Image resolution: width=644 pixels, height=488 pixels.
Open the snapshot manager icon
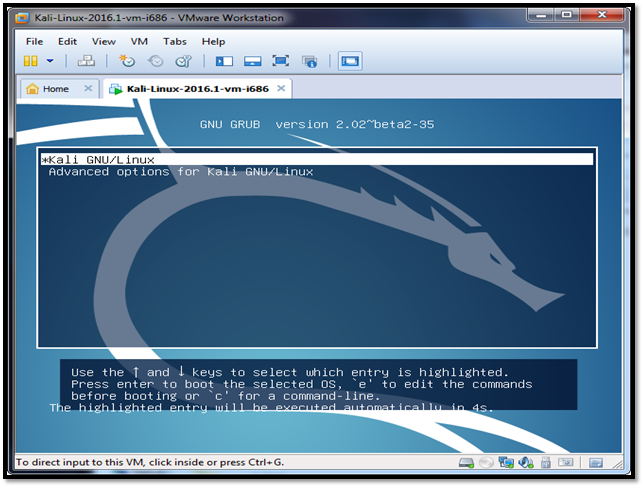(x=183, y=61)
